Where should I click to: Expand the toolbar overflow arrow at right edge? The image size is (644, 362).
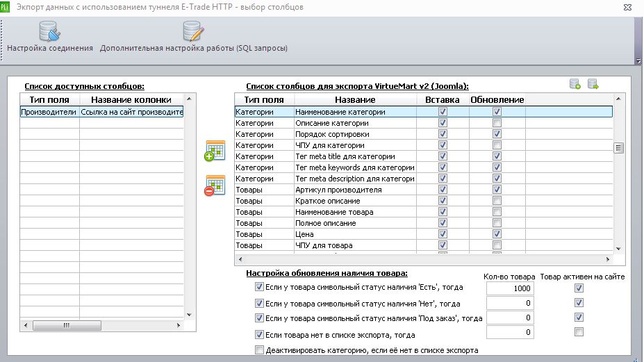coord(638,61)
